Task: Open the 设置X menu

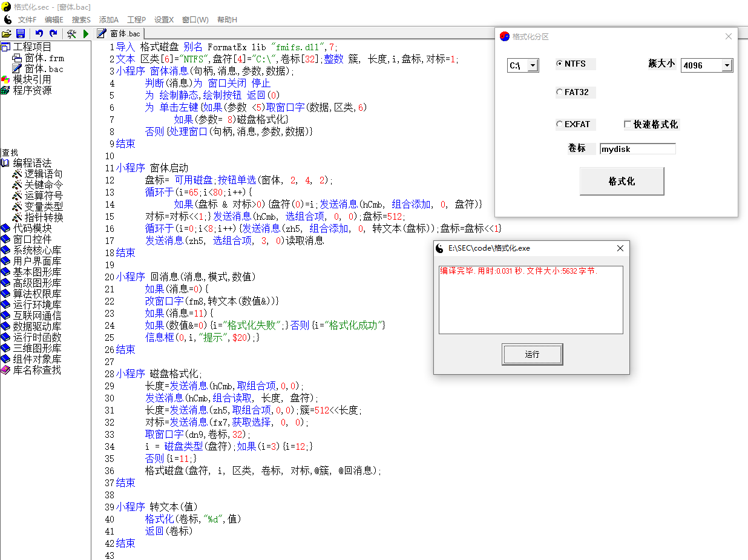Action: [164, 20]
